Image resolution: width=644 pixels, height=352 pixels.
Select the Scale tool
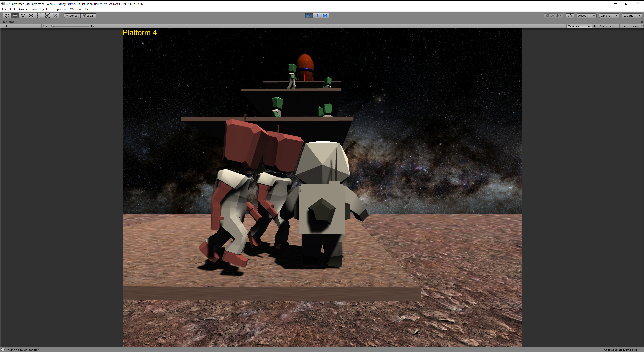point(31,15)
